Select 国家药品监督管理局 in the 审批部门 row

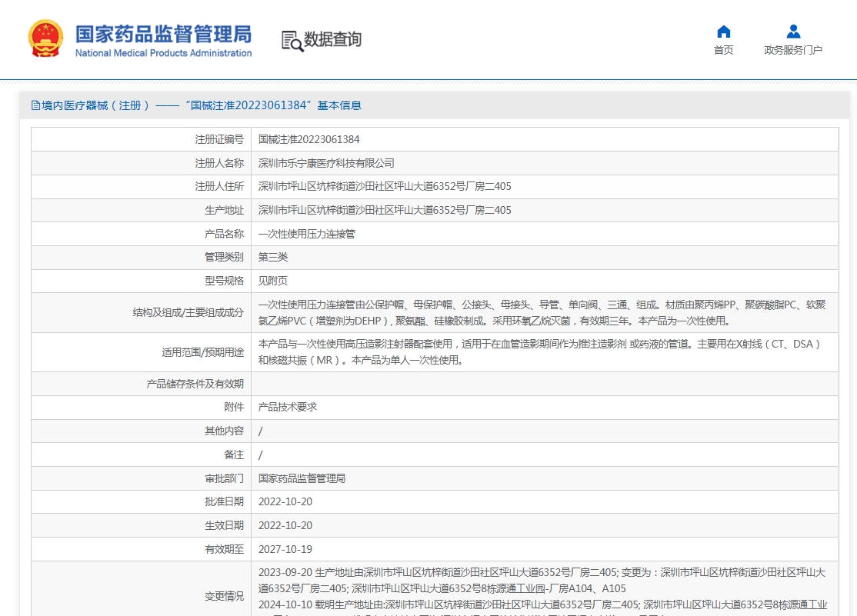coord(302,479)
